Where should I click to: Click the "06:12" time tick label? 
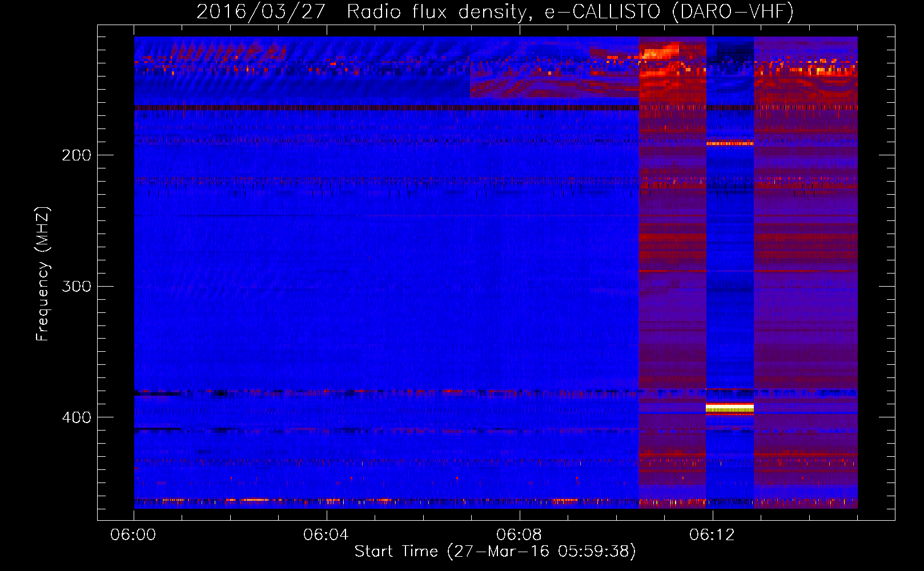[712, 534]
